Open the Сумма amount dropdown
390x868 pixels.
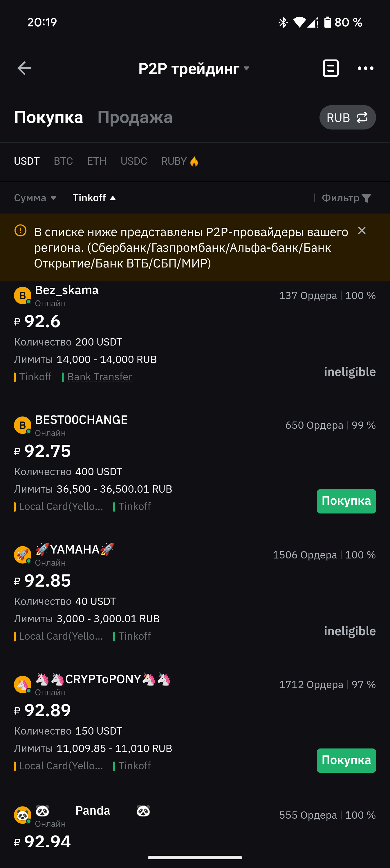tap(35, 198)
